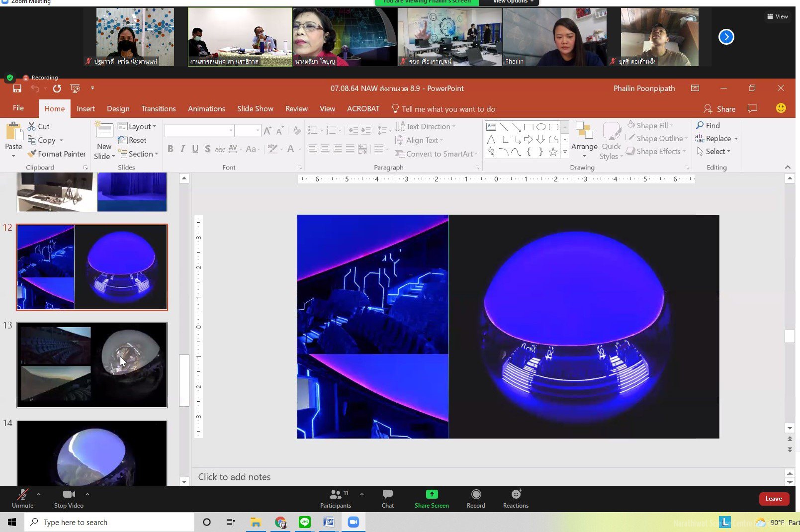Screen dimensions: 800x532
Task: Select the Isosceles Triangle shape
Action: (491, 139)
